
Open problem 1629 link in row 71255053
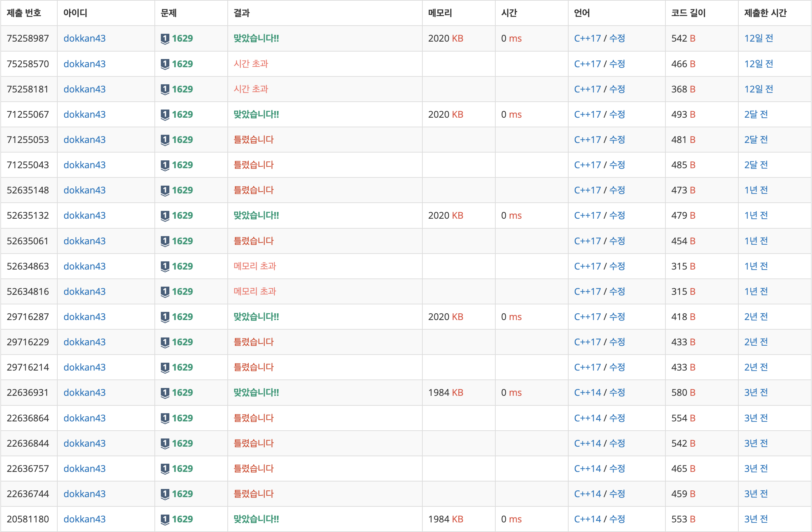182,140
